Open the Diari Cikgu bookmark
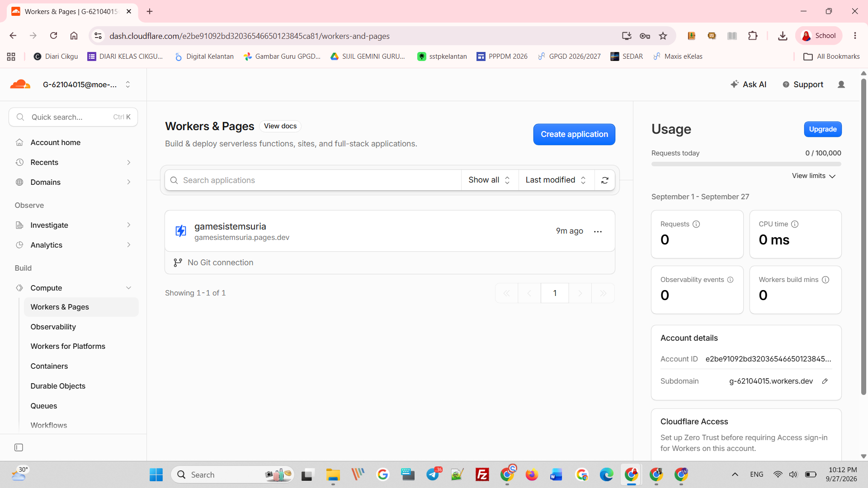 pos(56,56)
